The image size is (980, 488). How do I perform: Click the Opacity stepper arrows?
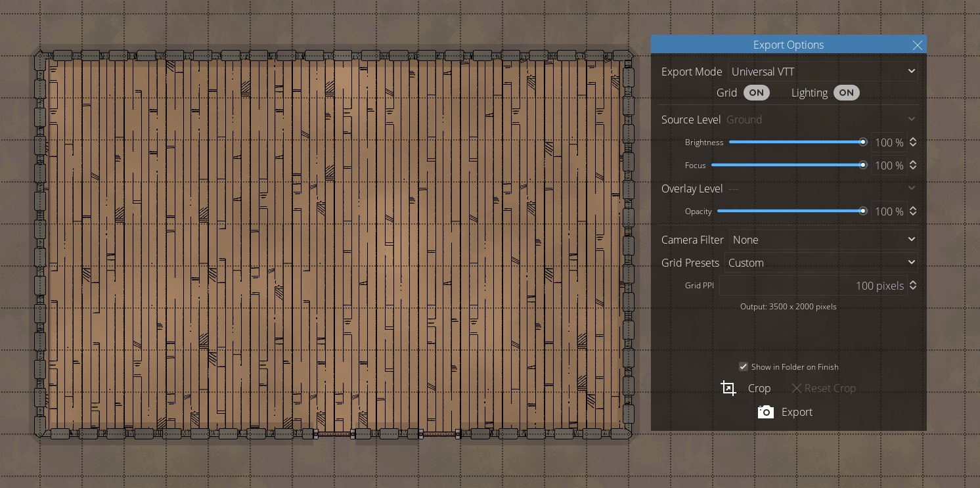click(x=913, y=211)
